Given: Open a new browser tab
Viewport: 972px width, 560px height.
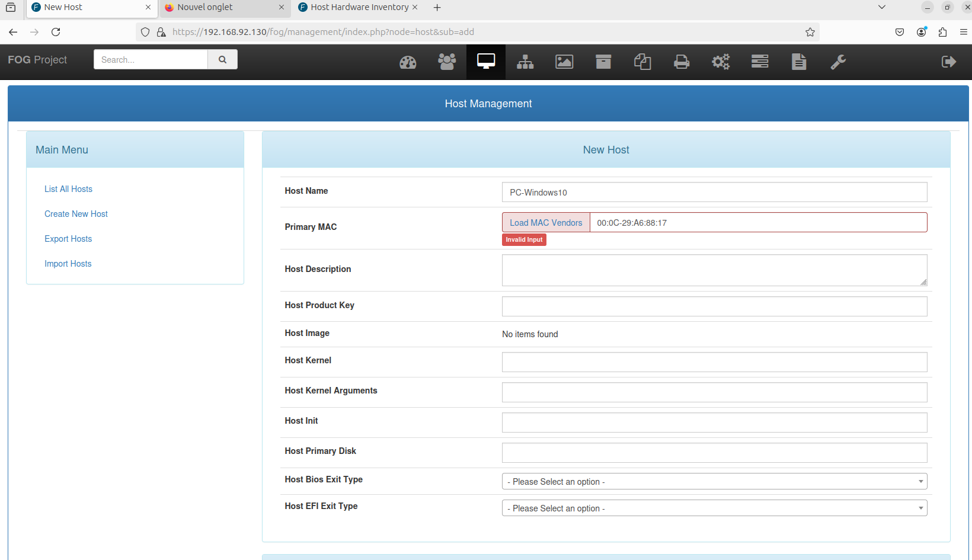Looking at the screenshot, I should (437, 7).
